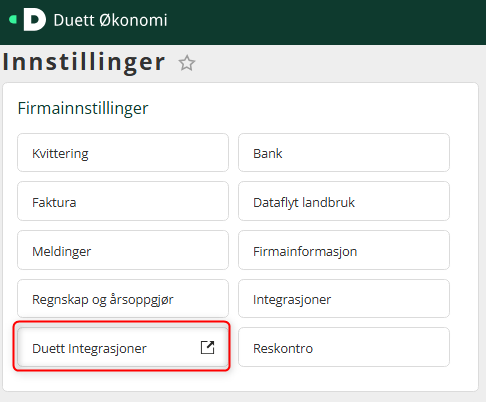Click the Firmainnstillinger section heading

[83, 109]
